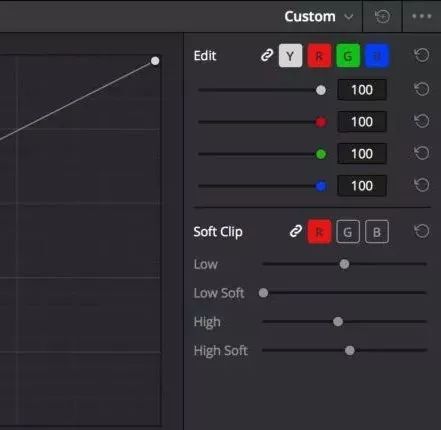Reset the green intensity slider
Image resolution: width=441 pixels, height=430 pixels.
tap(422, 153)
